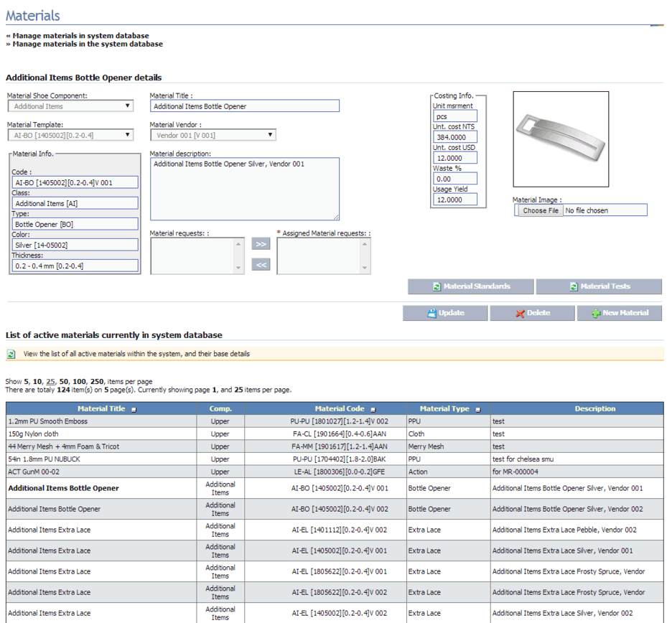Open the Material Template dropdown
This screenshot has height=623, width=672.
pyautogui.click(x=70, y=135)
